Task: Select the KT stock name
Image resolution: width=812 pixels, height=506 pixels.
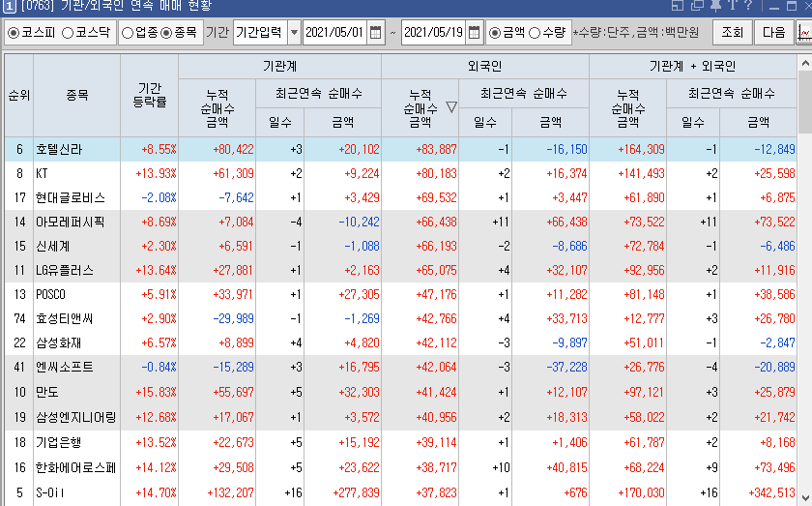Action: coord(42,174)
